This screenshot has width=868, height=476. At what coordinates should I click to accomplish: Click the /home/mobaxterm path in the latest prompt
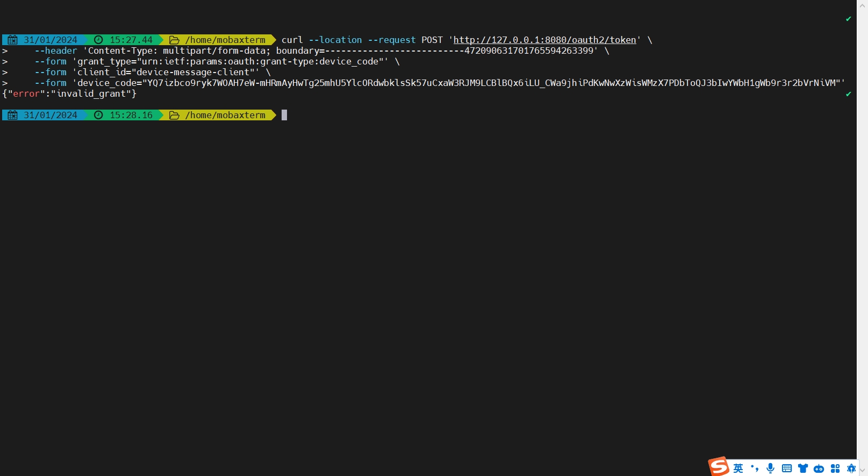[225, 115]
